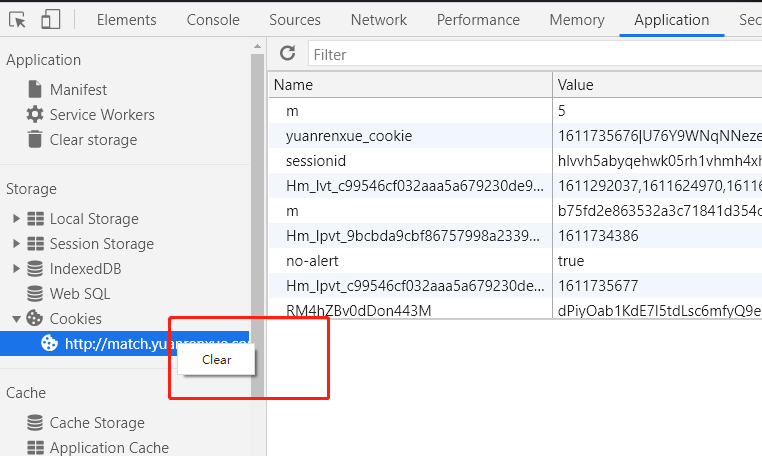Open the Elements tab
The width and height of the screenshot is (762, 456).
[x=126, y=20]
